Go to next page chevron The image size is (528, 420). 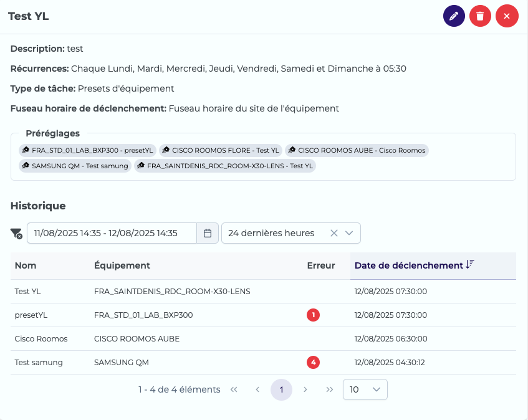click(305, 389)
